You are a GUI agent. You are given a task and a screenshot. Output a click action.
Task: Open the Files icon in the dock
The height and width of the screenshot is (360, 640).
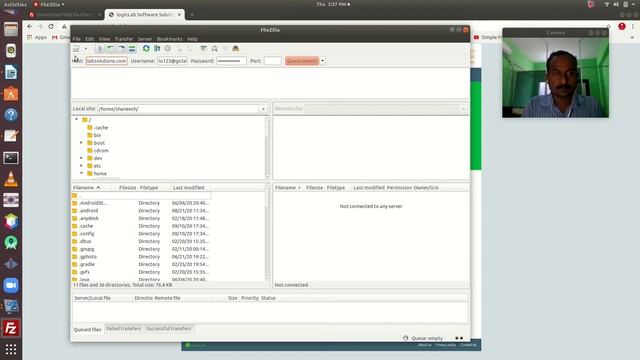click(x=11, y=30)
